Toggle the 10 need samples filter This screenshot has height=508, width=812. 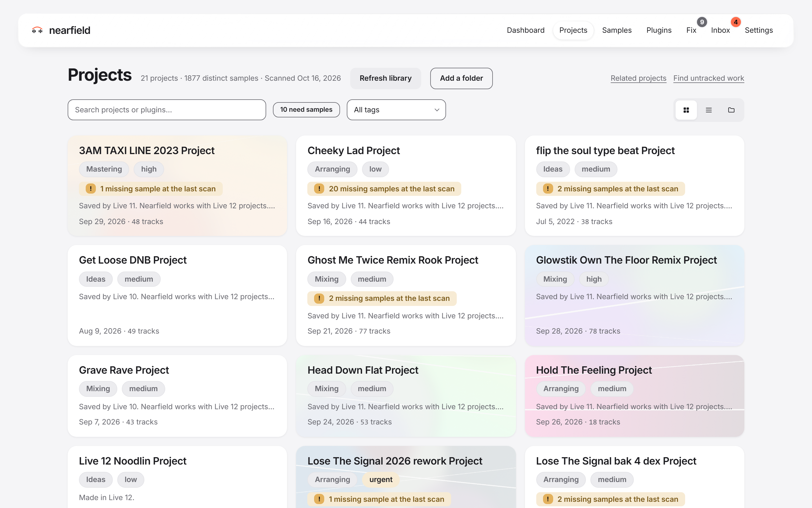[306, 110]
